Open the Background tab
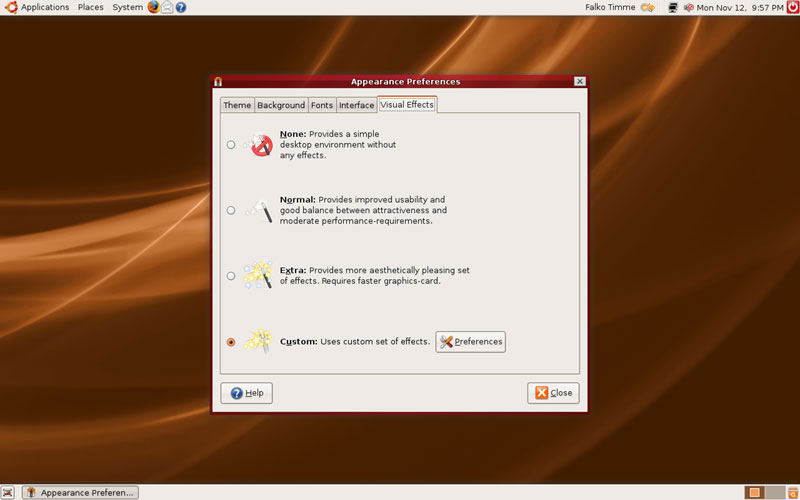The width and height of the screenshot is (800, 500). (281, 105)
